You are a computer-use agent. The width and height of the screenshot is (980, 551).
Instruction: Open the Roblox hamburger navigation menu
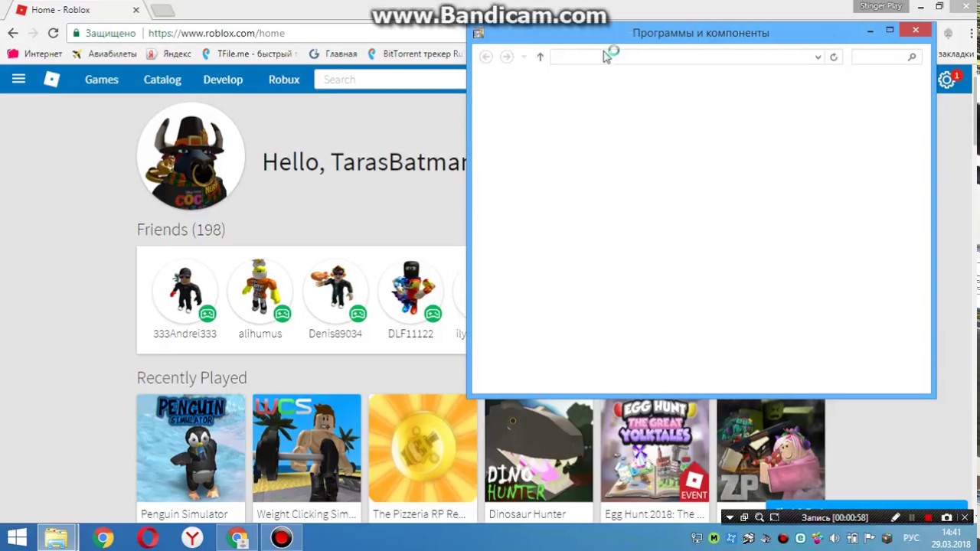point(18,79)
